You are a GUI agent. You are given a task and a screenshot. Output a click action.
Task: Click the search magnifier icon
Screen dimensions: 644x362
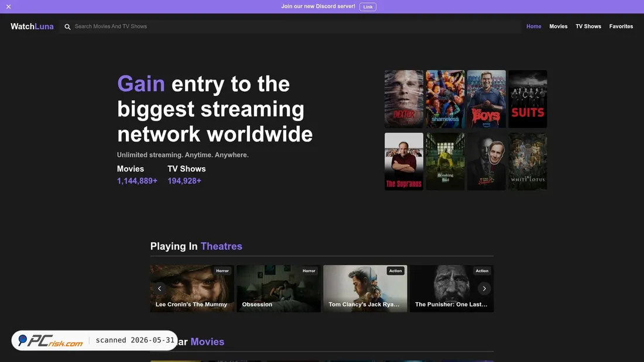pos(67,27)
